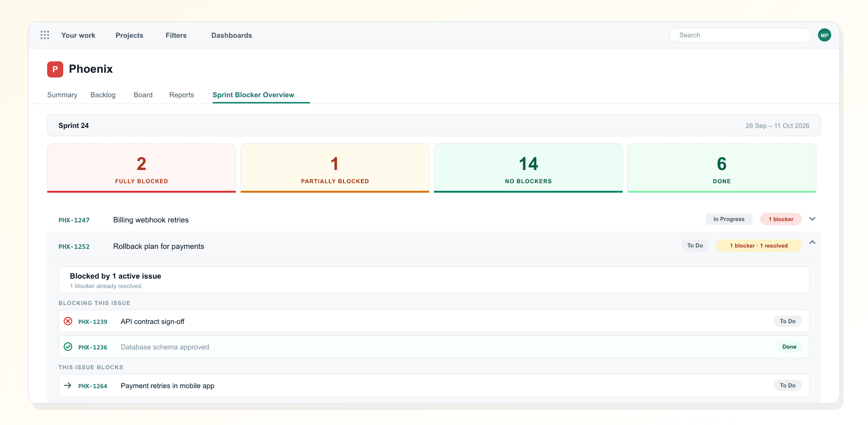Open issue key PHX-1247
The height and width of the screenshot is (425, 868).
point(74,220)
